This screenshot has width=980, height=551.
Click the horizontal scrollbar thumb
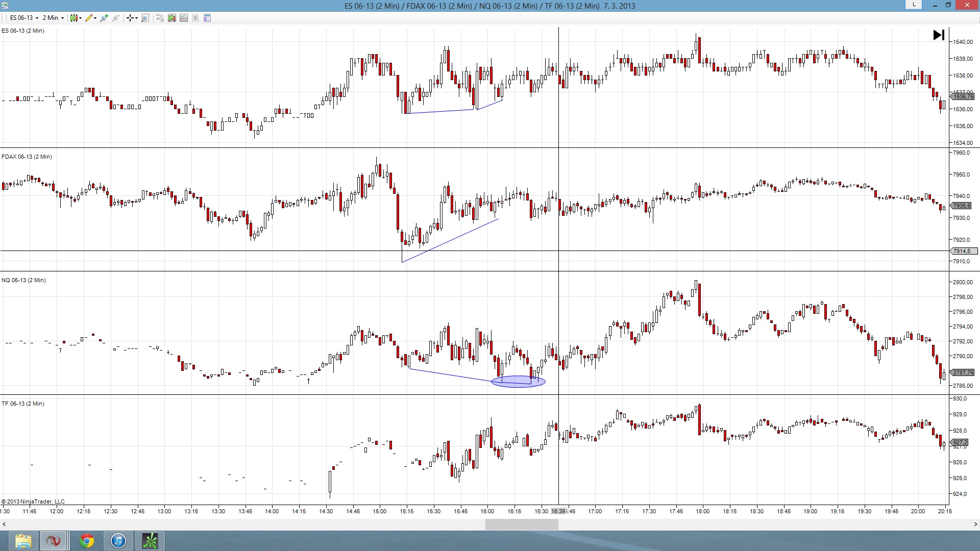click(x=521, y=524)
